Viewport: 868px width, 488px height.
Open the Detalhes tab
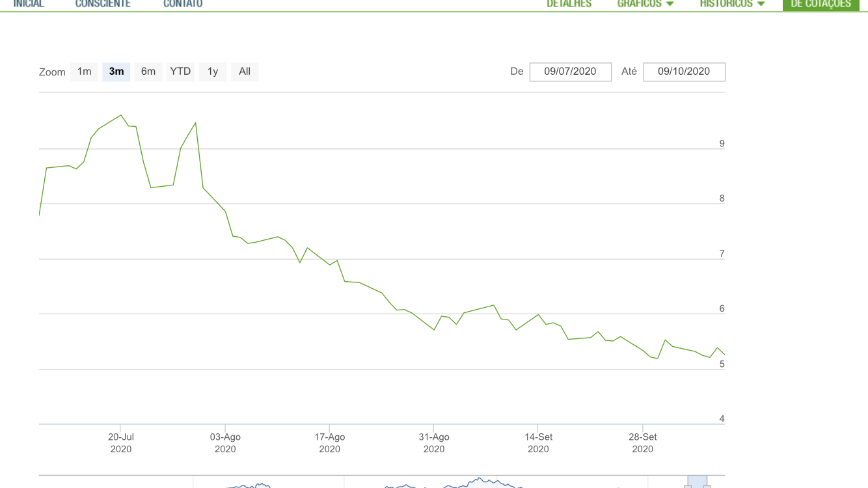click(x=569, y=5)
